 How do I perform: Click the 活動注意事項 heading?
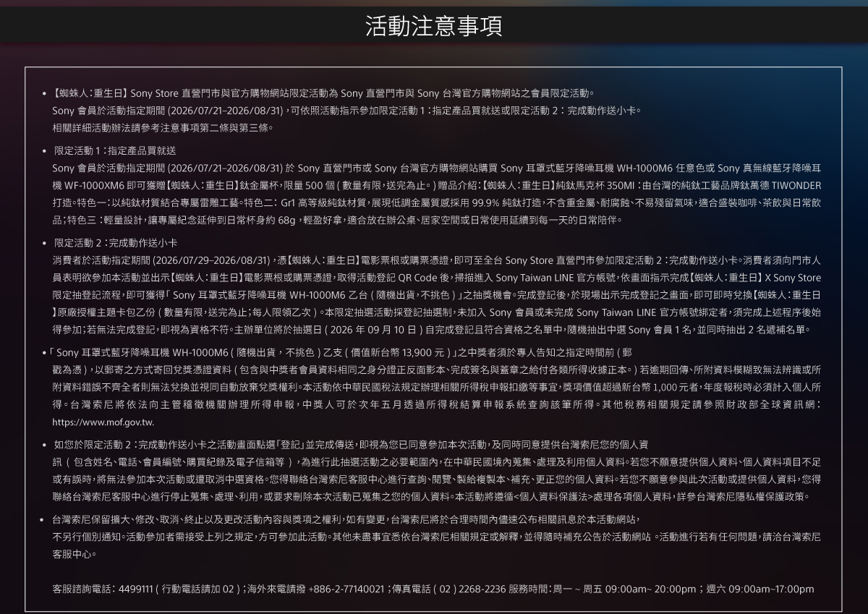(x=434, y=26)
